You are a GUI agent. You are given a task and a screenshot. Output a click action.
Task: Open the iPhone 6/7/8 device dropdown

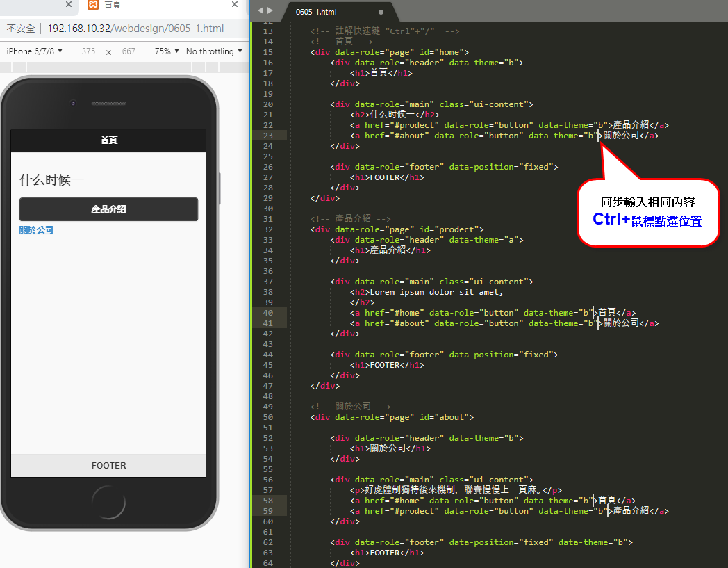click(35, 51)
